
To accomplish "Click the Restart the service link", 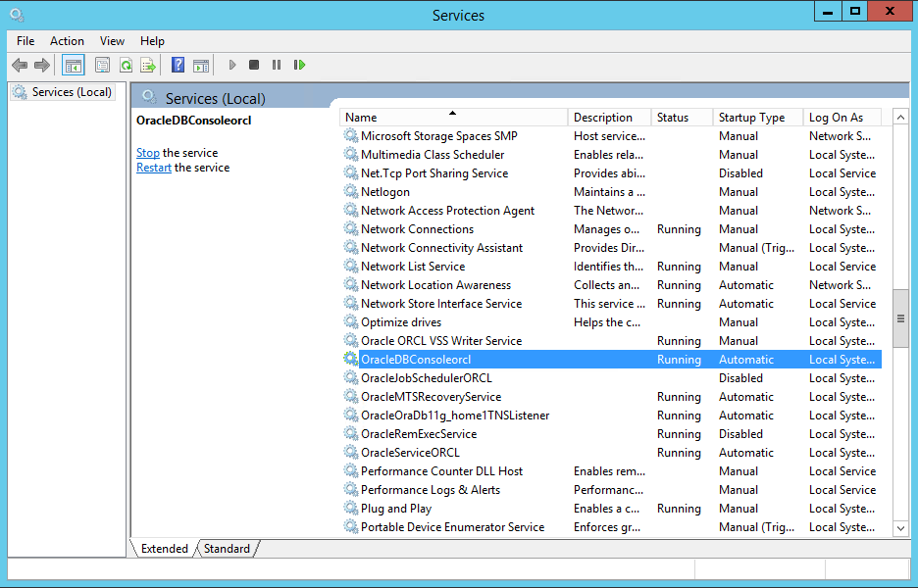I will pyautogui.click(x=153, y=168).
